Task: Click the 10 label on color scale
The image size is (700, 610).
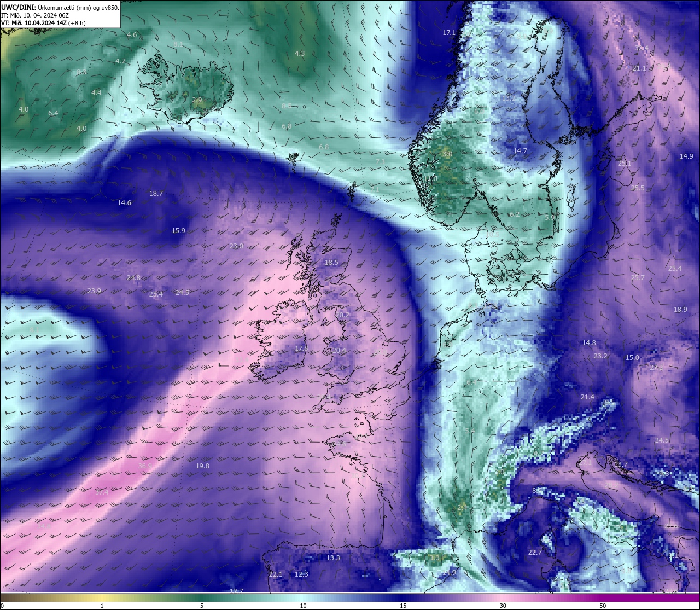Action: [303, 606]
